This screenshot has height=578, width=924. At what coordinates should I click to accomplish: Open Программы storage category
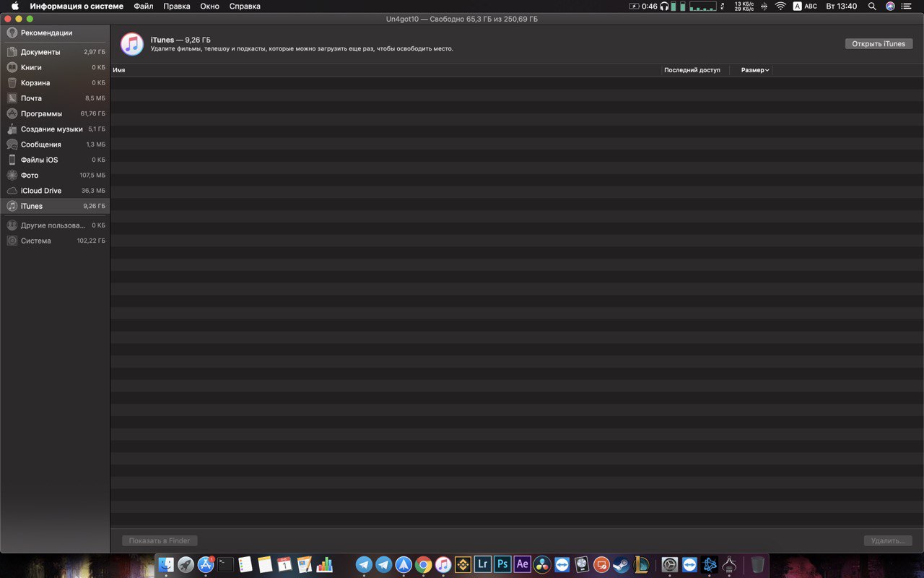pos(55,113)
